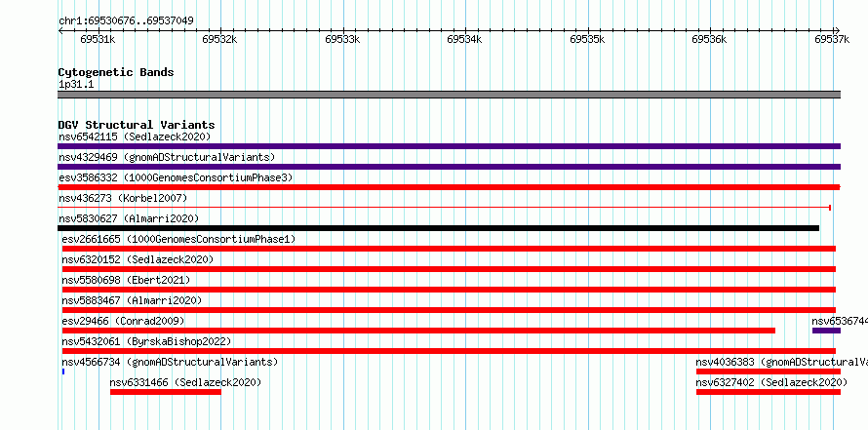Select the red bar under nsv4036383

tap(769, 371)
